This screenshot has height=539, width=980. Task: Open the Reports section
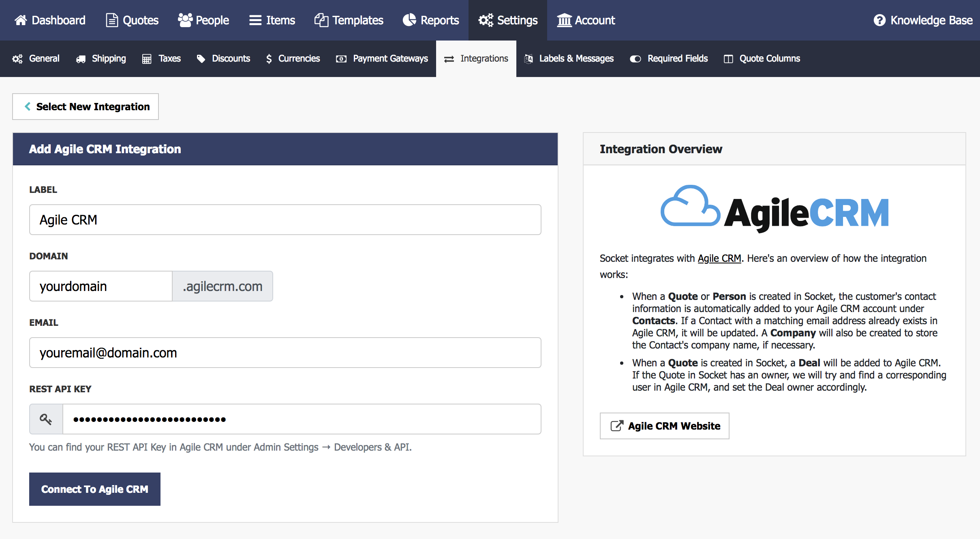[431, 20]
